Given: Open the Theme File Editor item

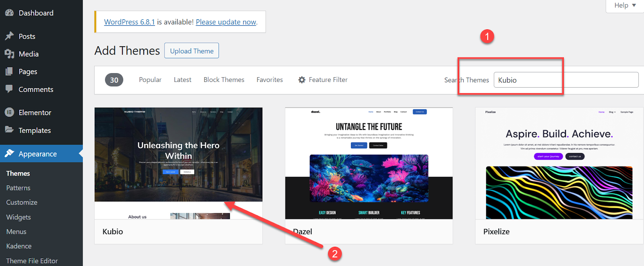Looking at the screenshot, I should click(x=32, y=261).
